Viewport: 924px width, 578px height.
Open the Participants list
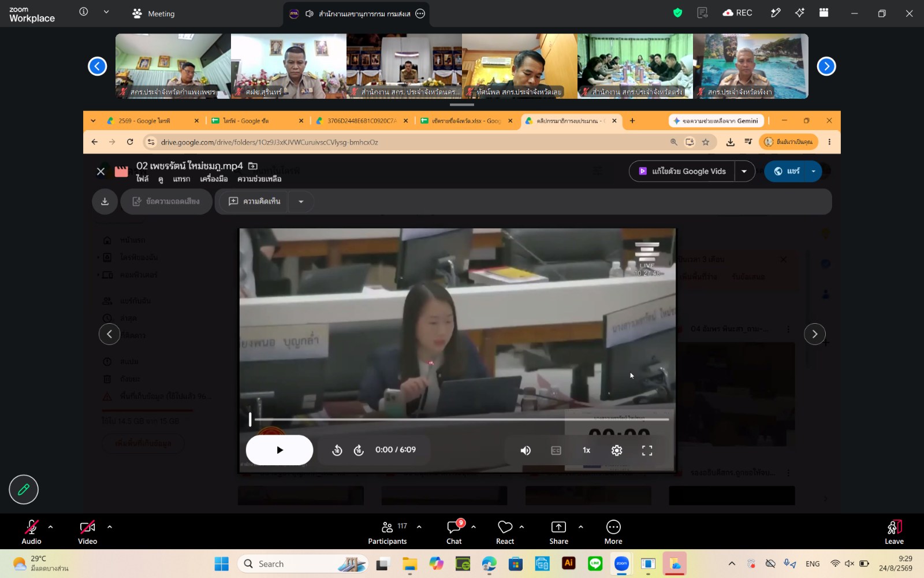tap(388, 532)
